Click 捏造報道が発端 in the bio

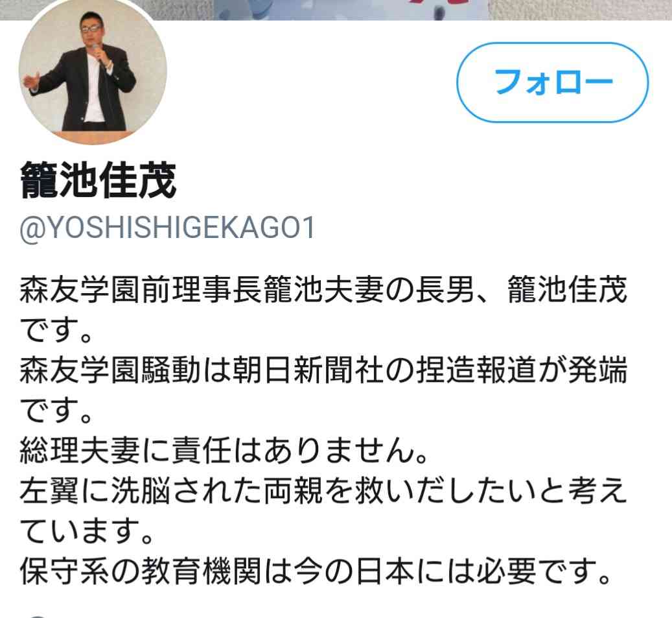(x=522, y=370)
